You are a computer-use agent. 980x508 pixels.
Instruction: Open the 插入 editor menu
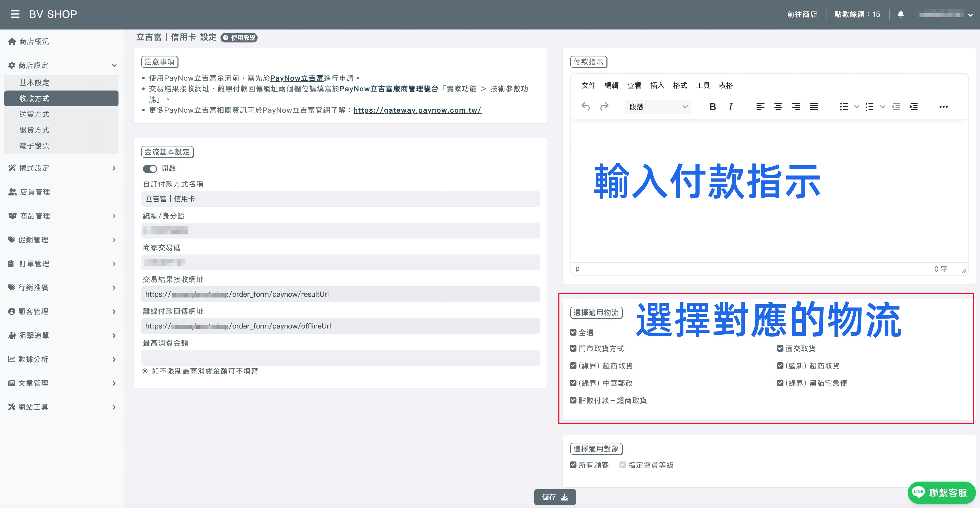(657, 85)
